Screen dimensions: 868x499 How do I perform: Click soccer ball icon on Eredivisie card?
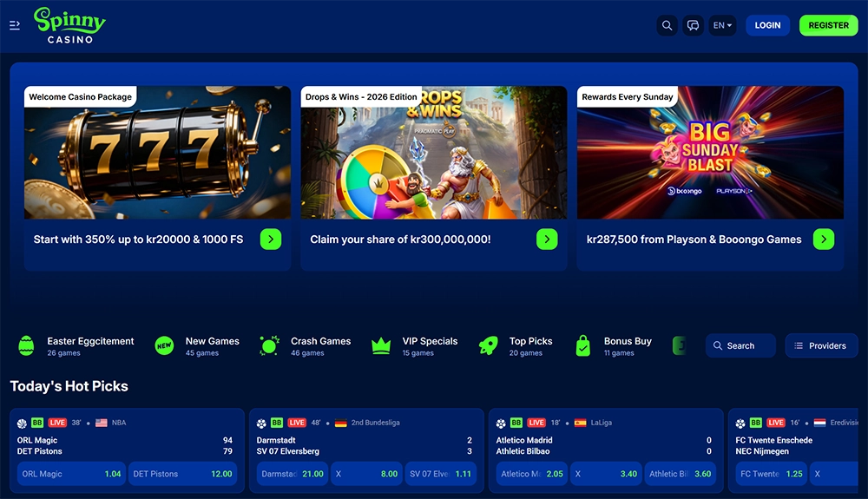[x=740, y=423]
